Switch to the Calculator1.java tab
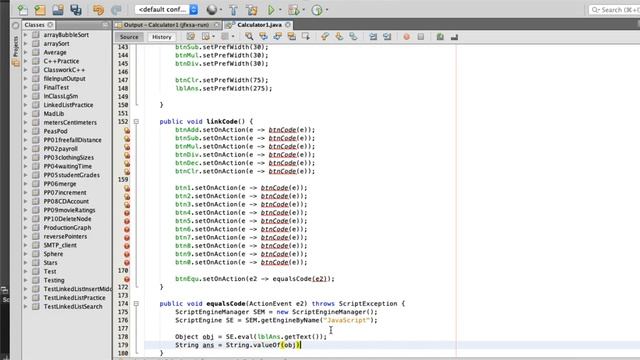 pyautogui.click(x=260, y=25)
